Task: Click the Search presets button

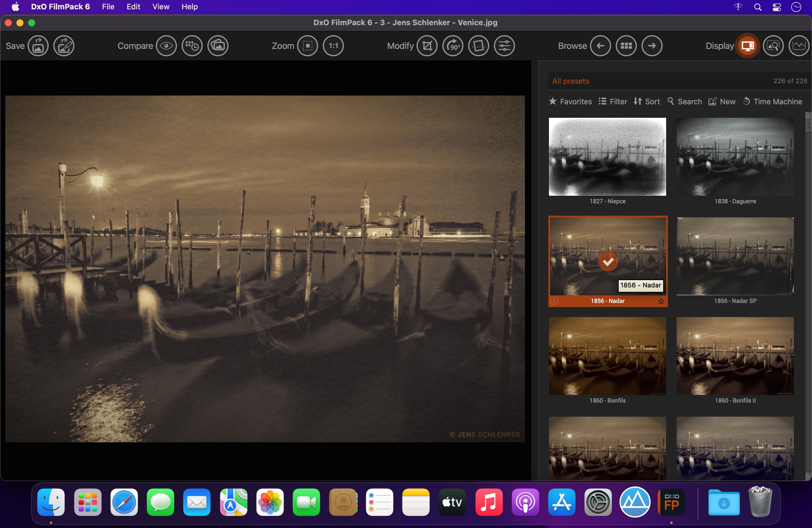Action: pyautogui.click(x=684, y=102)
